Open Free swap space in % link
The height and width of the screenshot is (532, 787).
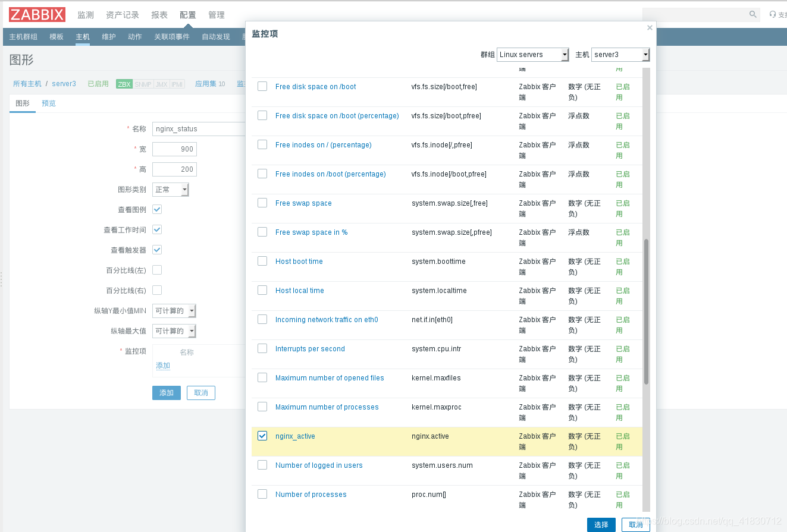pyautogui.click(x=311, y=232)
